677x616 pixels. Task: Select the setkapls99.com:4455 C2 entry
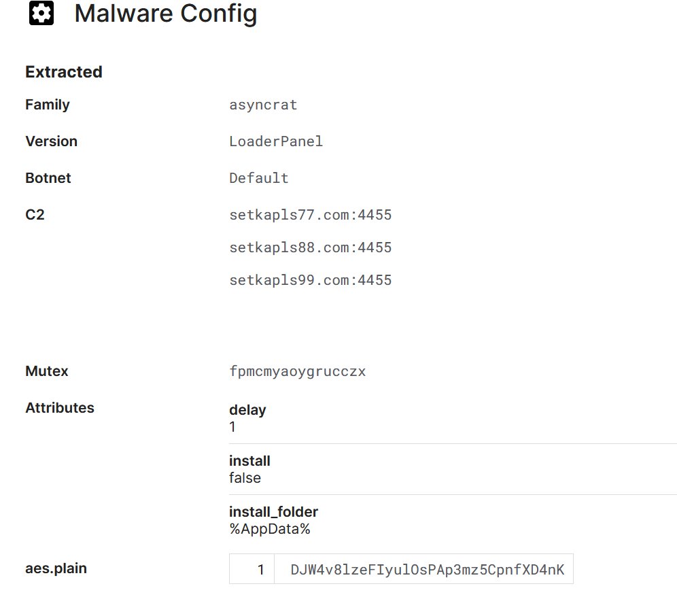tap(311, 280)
